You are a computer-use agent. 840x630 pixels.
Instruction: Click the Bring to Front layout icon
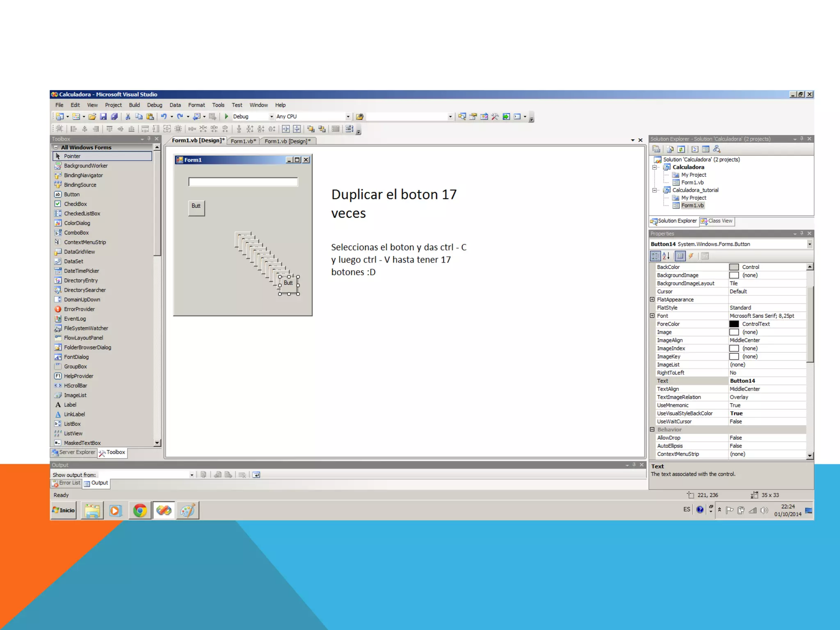(x=310, y=129)
